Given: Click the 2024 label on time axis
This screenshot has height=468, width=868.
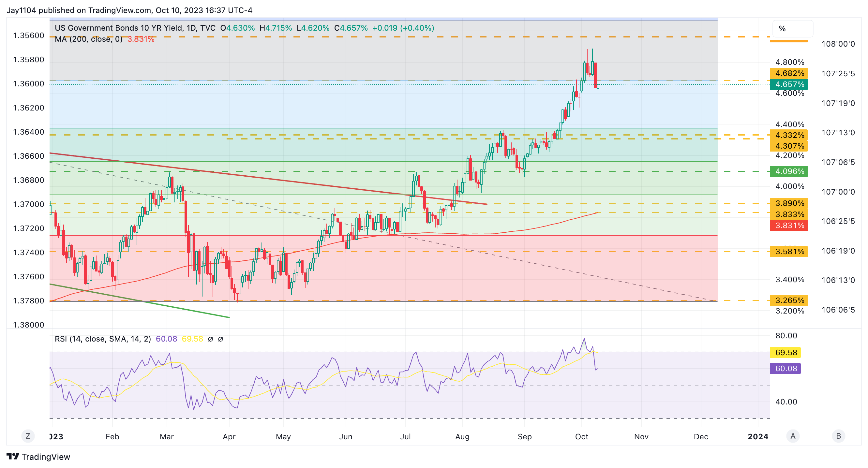Looking at the screenshot, I should 758,437.
